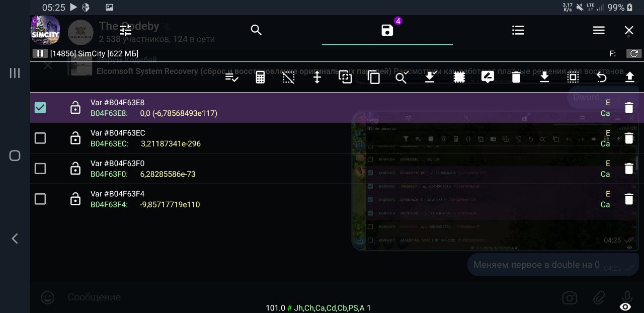
Task: Tap the Android home button
Action: click(15, 156)
